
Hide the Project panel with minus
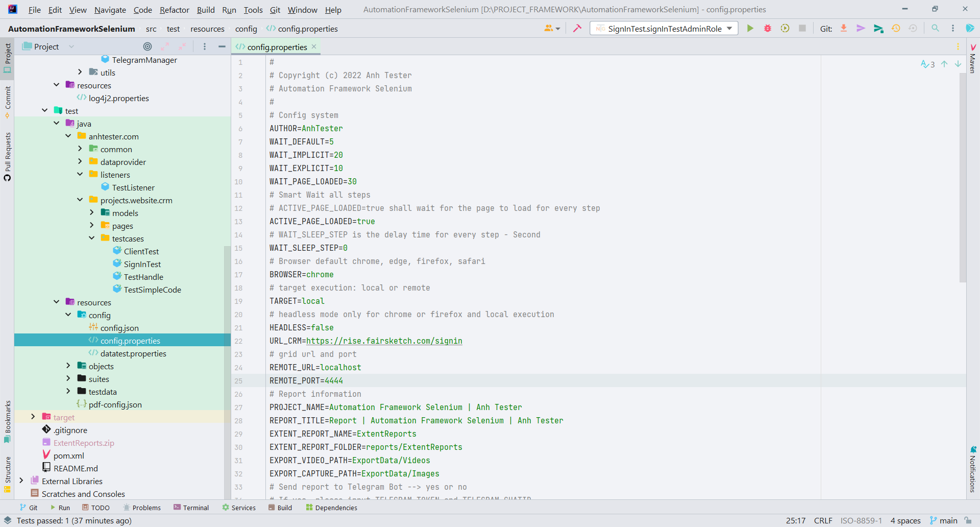[x=222, y=46]
